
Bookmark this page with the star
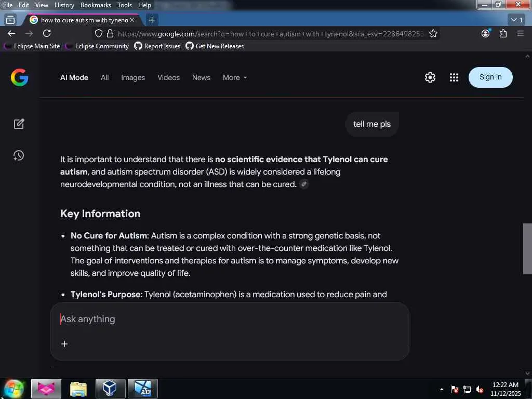coord(433,33)
